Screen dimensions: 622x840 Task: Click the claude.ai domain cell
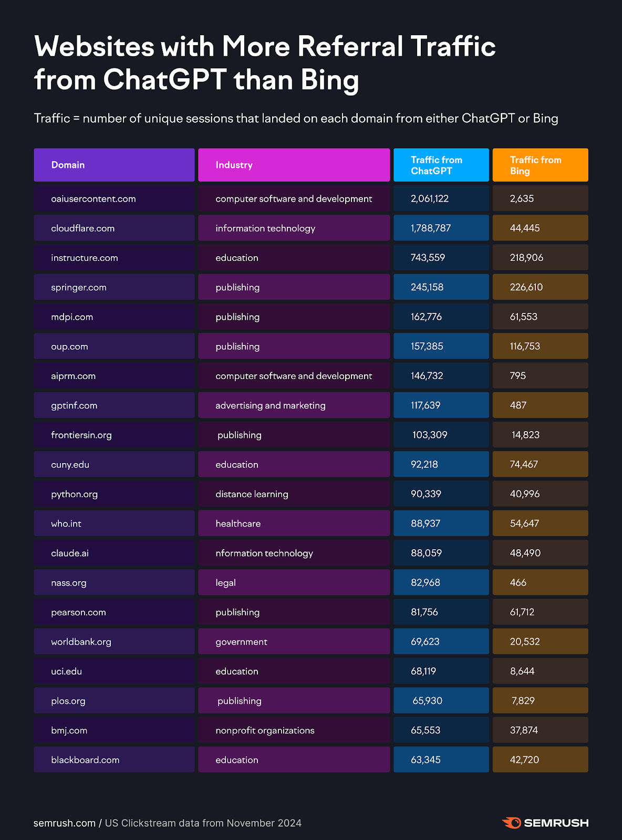click(70, 553)
